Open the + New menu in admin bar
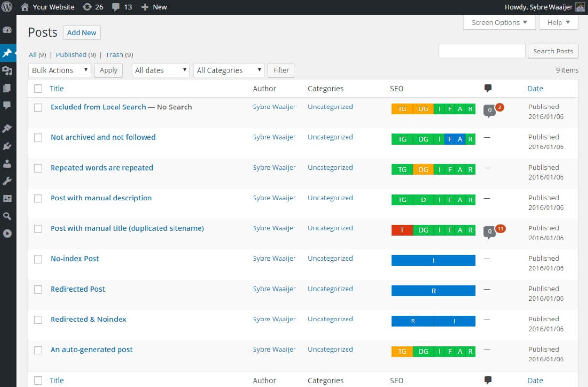 [x=154, y=7]
